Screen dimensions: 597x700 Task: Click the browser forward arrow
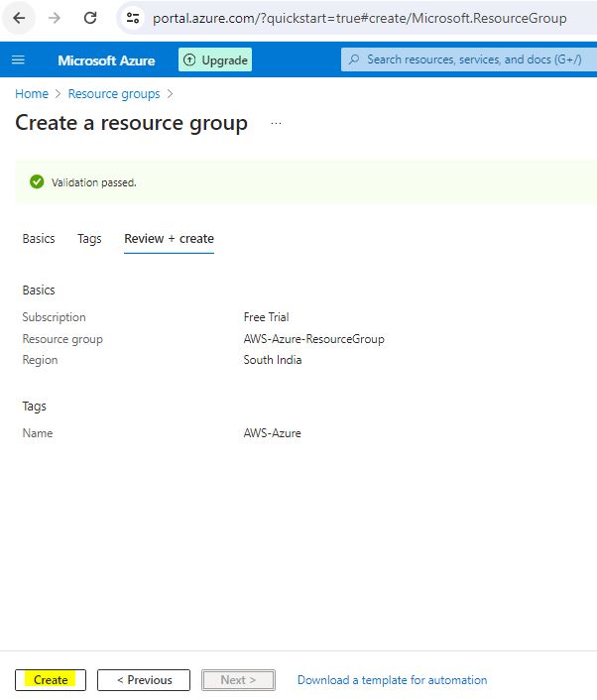55,18
